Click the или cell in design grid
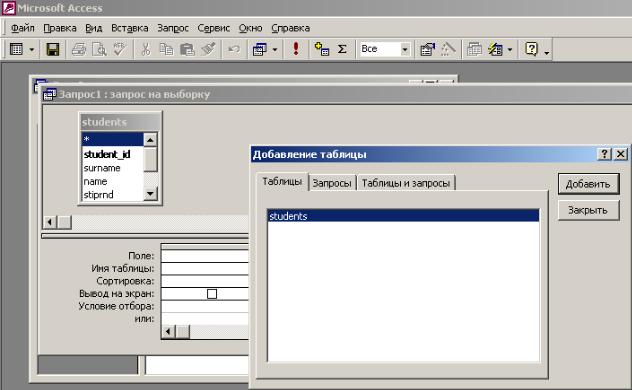This screenshot has width=632, height=390. click(205, 319)
